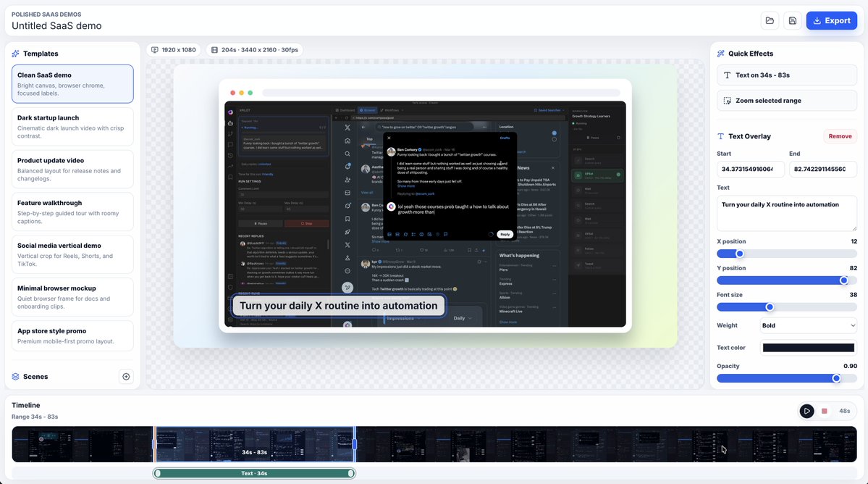Click the zoom selection icon in Quick Effects
The image size is (868, 484).
(727, 101)
